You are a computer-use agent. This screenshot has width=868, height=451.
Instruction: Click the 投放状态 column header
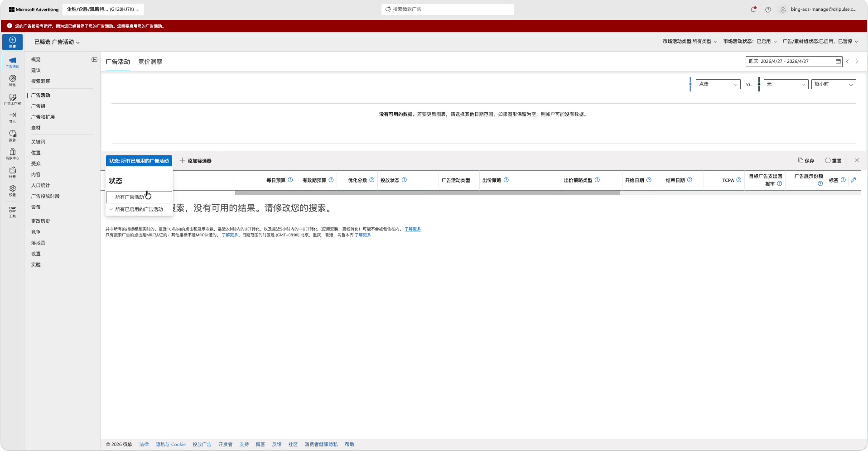pos(390,180)
